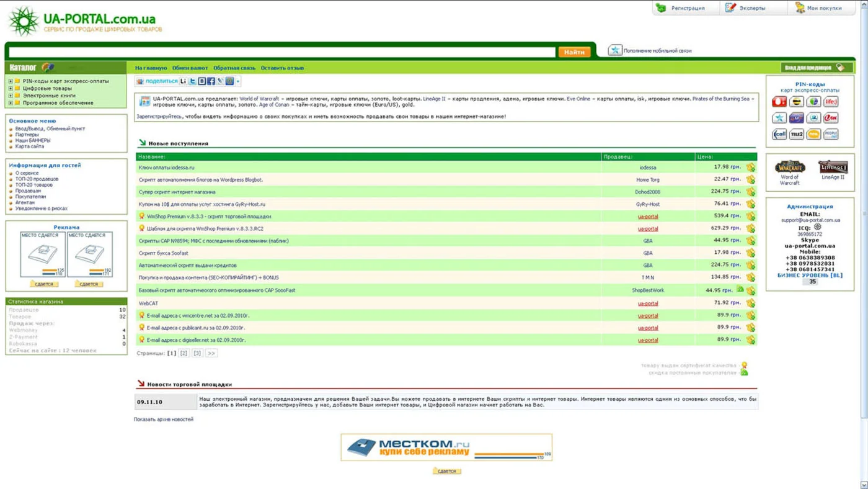Click the Kyivstar star card icon
The height and width of the screenshot is (489, 868).
tap(779, 118)
